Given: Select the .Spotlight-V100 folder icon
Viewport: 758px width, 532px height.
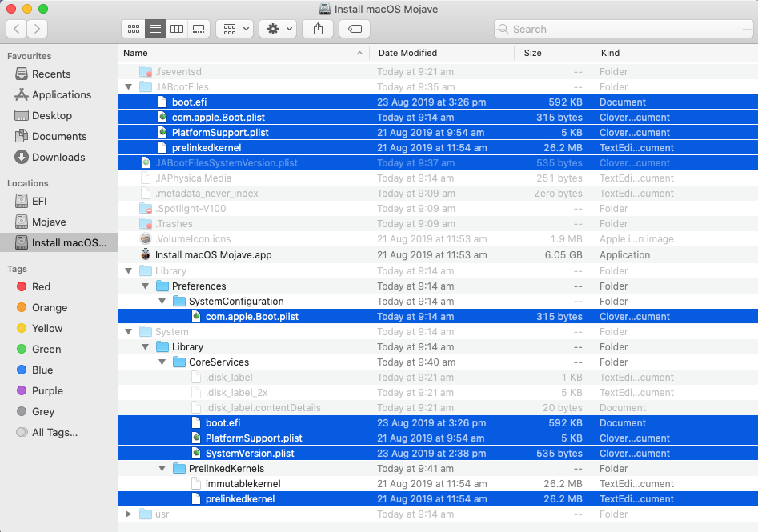Looking at the screenshot, I should pos(146,208).
